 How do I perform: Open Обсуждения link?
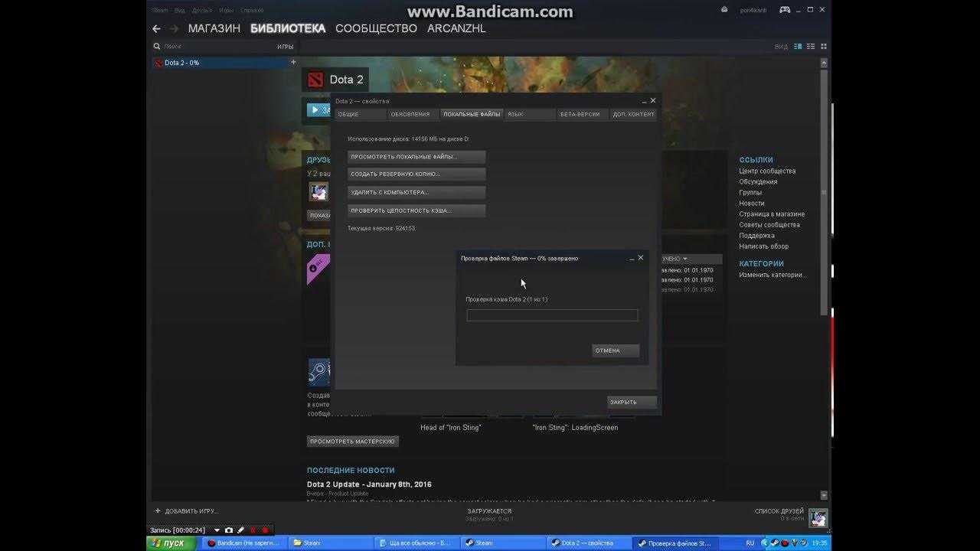758,181
